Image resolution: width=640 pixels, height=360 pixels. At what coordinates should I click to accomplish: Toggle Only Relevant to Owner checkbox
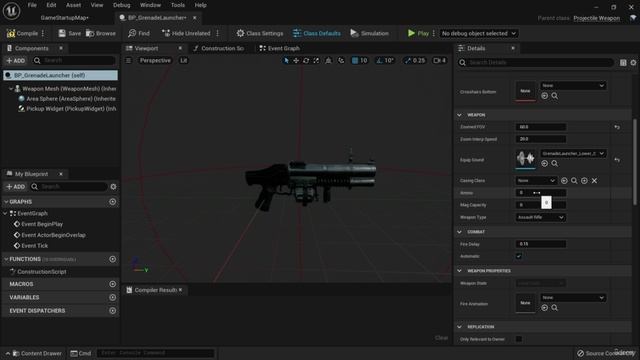coord(519,339)
